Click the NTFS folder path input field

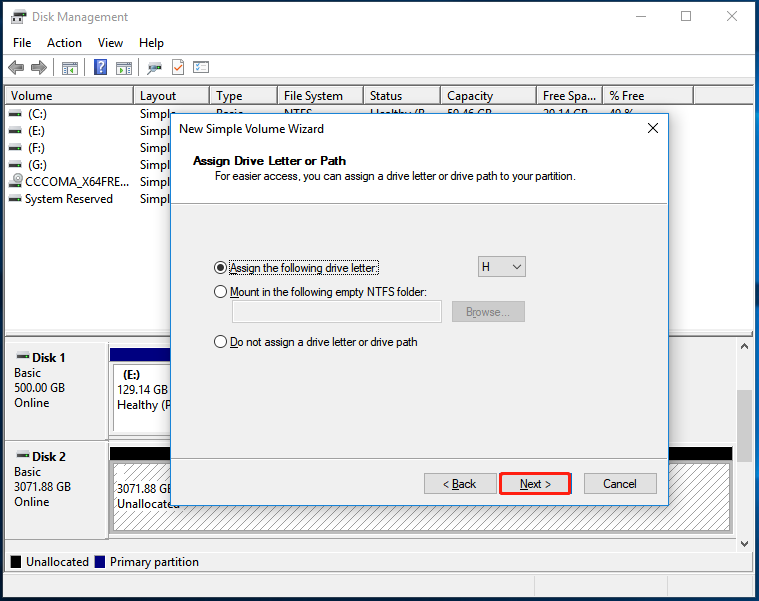337,312
